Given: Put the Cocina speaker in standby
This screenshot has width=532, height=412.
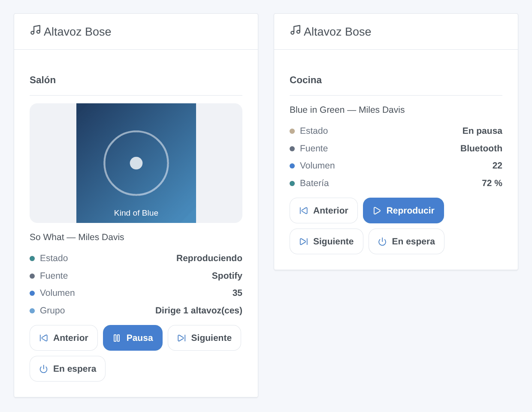Looking at the screenshot, I should [x=406, y=241].
